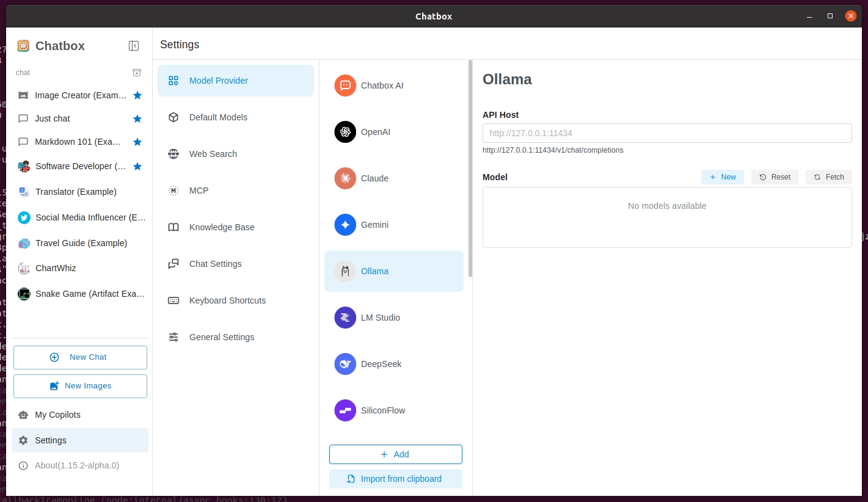Select the Ollama llama icon
Image resolution: width=868 pixels, height=502 pixels.
coord(345,271)
